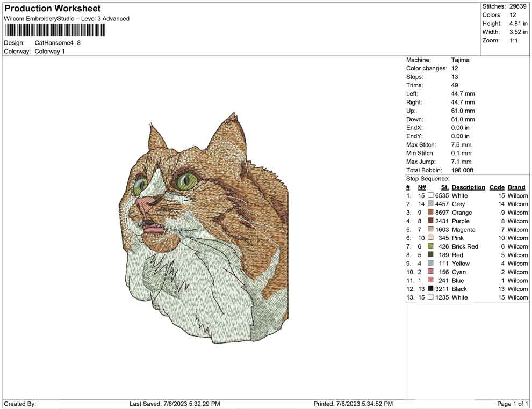The image size is (532, 409).
Task: Click the Max Jump value 7.1 mm
Action: coord(461,162)
